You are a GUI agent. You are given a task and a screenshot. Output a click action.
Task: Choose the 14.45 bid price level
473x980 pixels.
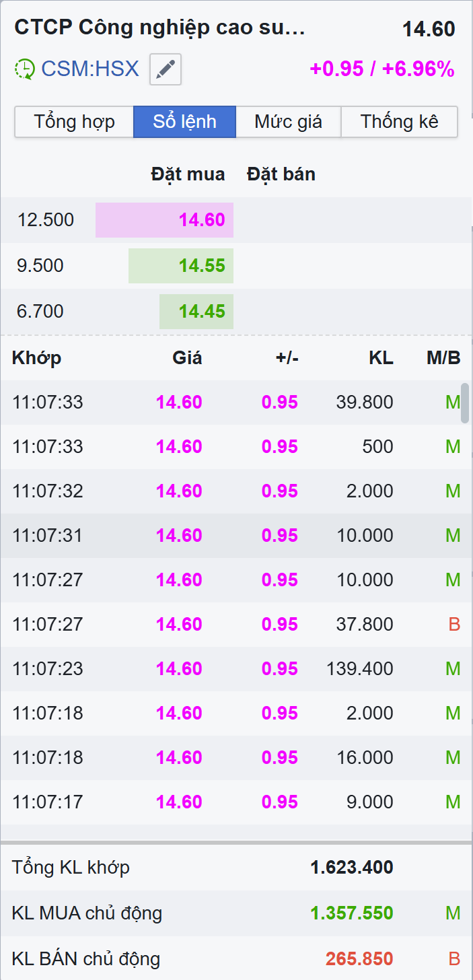(196, 312)
